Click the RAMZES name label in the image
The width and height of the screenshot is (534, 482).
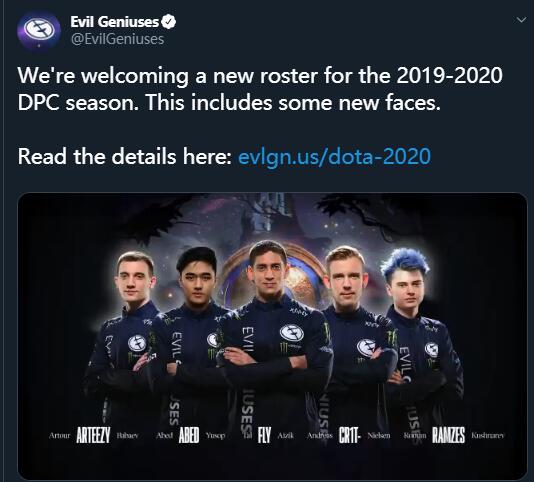pos(449,435)
